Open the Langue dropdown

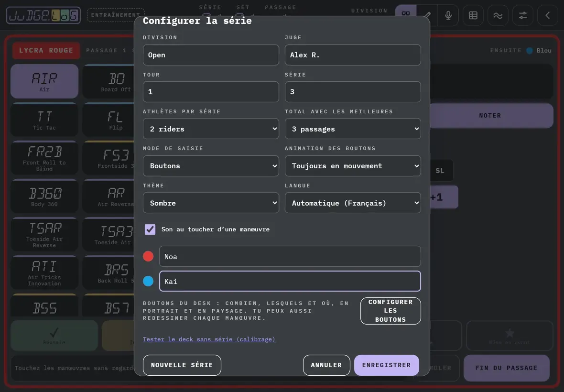click(x=353, y=203)
